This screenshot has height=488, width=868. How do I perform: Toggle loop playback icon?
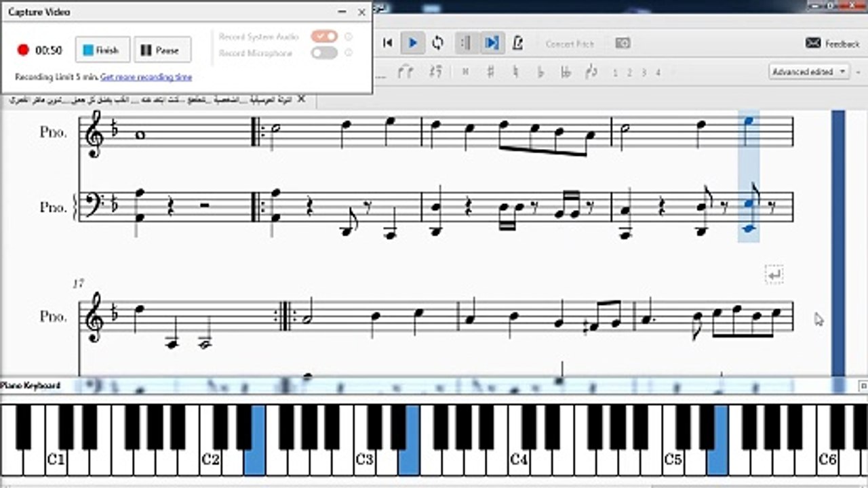tap(437, 43)
